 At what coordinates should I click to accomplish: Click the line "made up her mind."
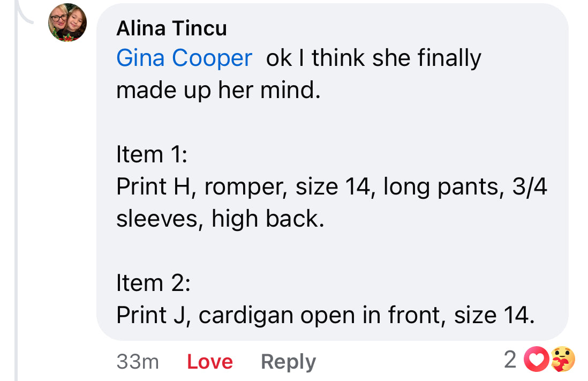coord(218,91)
